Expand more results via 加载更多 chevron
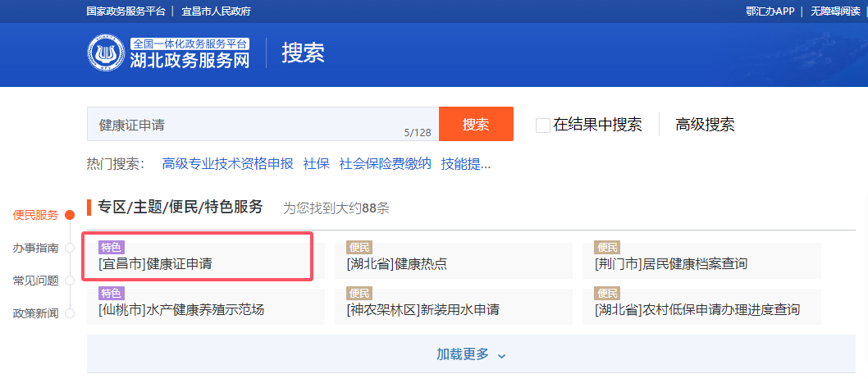 (x=502, y=355)
